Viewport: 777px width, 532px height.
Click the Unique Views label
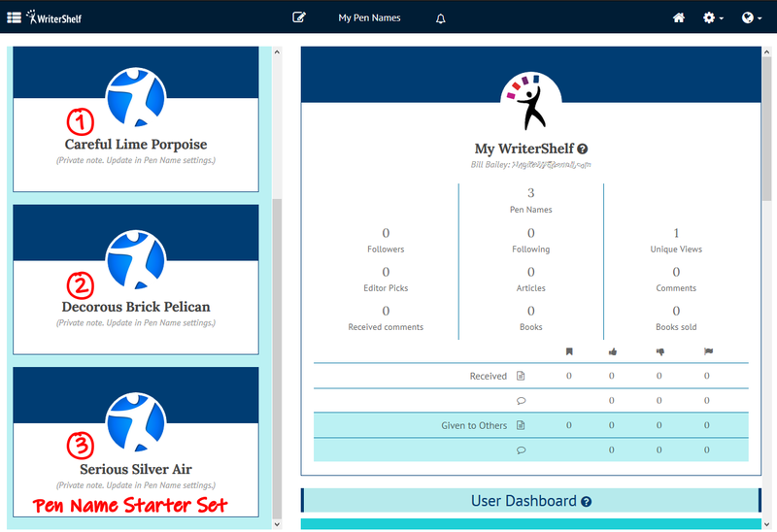pos(676,249)
